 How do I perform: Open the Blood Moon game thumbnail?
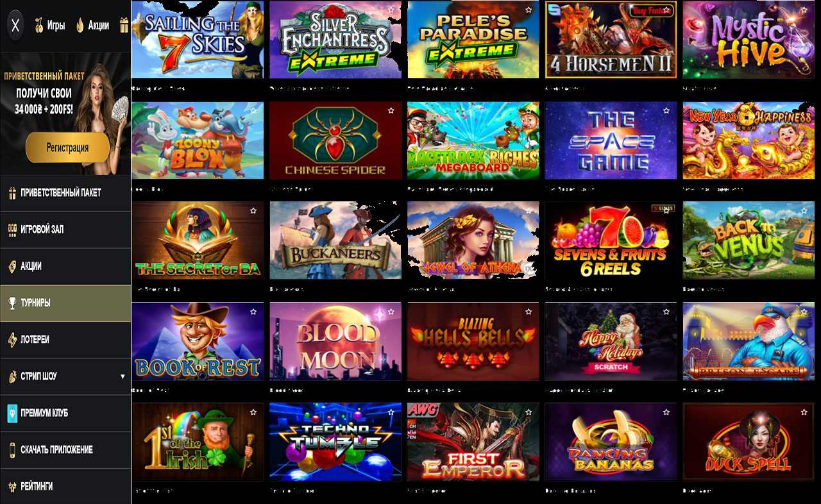(335, 341)
